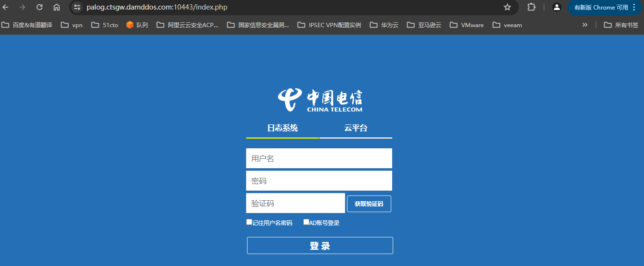Open the 国家信息安全漏洞 bookmark folder
This screenshot has width=644, height=266.
(x=258, y=25)
